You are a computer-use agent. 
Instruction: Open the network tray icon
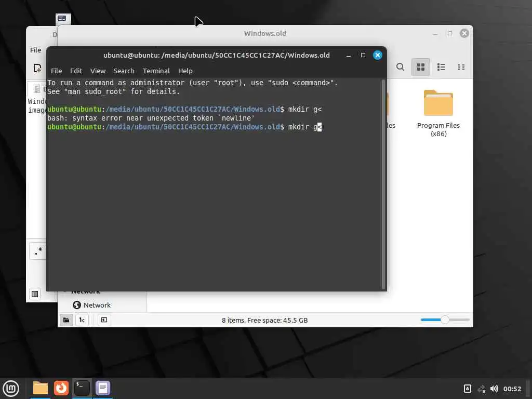481,389
